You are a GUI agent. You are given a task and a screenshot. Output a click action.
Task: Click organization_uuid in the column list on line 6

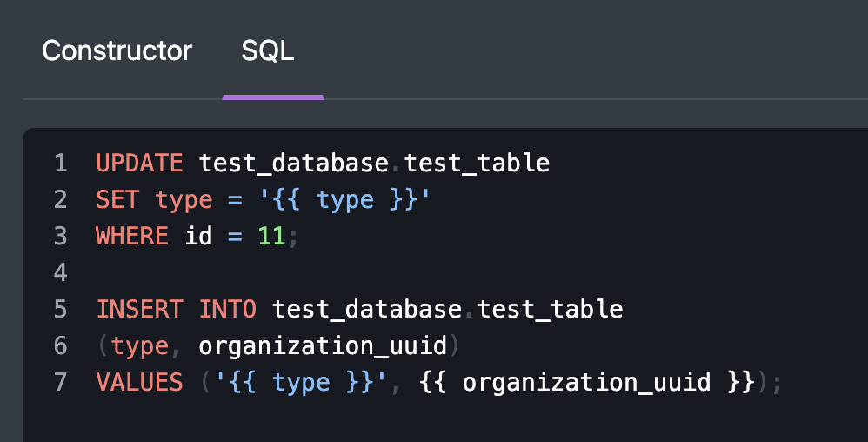click(322, 345)
